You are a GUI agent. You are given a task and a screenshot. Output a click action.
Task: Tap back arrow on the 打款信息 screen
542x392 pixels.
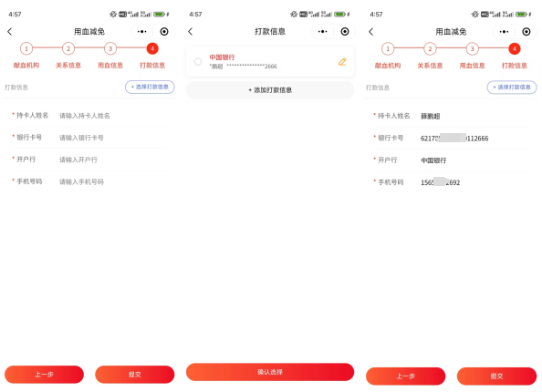tap(191, 32)
